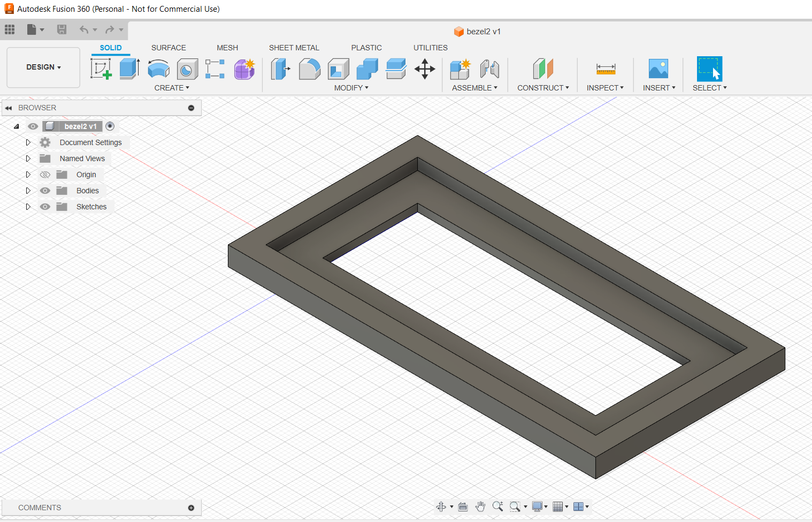This screenshot has width=812, height=522.
Task: Click the Offset Plane construct icon
Action: coord(543,69)
